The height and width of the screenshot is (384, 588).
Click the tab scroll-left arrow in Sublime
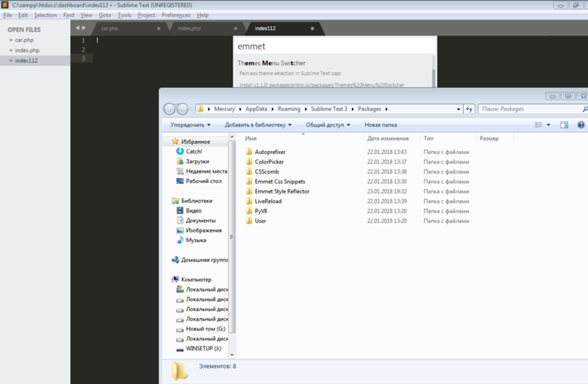pyautogui.click(x=75, y=28)
